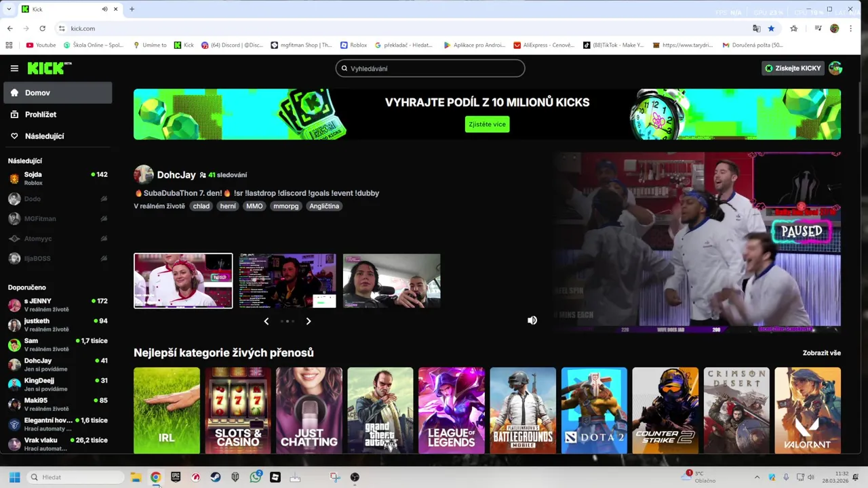Open Vrak vlaku recommended channel

tap(58, 444)
